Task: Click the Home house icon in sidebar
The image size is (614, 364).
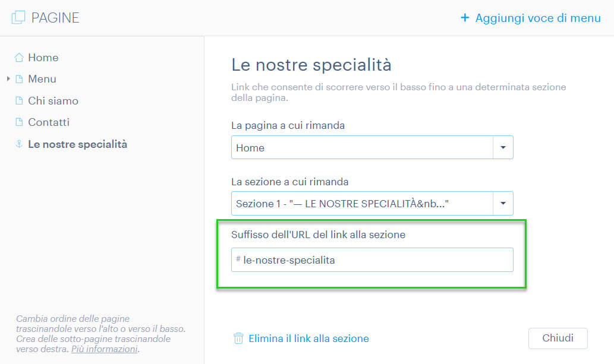Action: pos(19,58)
